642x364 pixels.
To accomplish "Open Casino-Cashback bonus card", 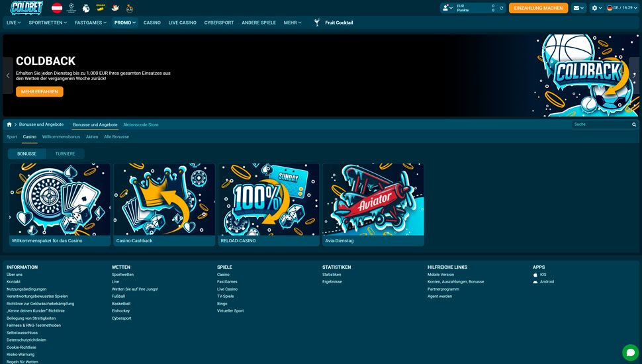I will 164,205.
